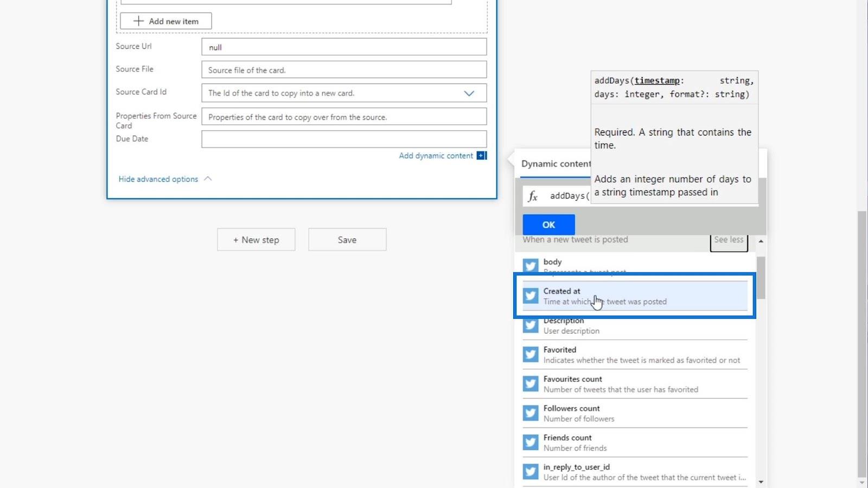Choose the Friends count item
This screenshot has height=488, width=868.
[x=635, y=442]
